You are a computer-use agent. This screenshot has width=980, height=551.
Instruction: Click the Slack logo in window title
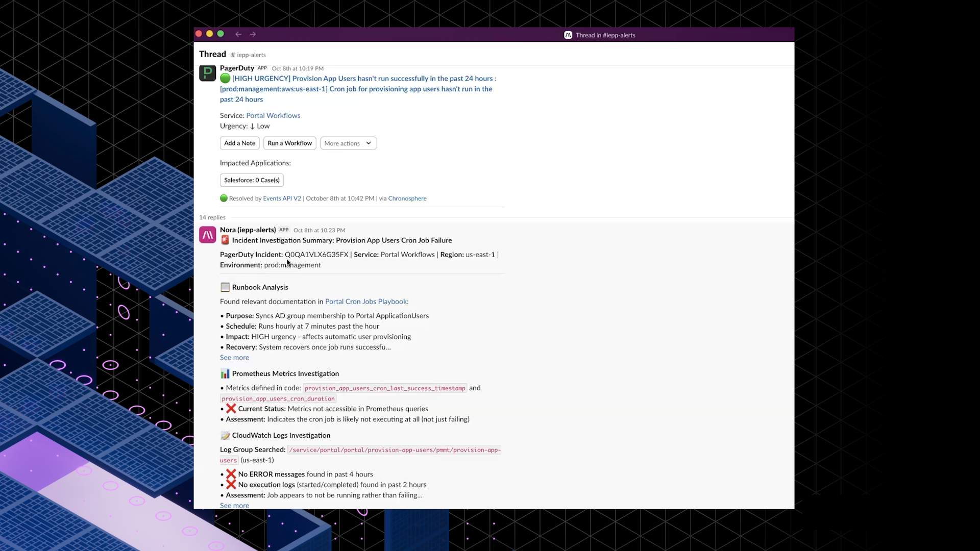pos(568,35)
